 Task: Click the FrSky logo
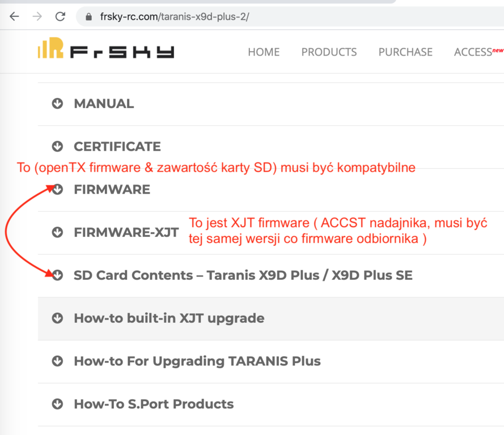click(106, 51)
